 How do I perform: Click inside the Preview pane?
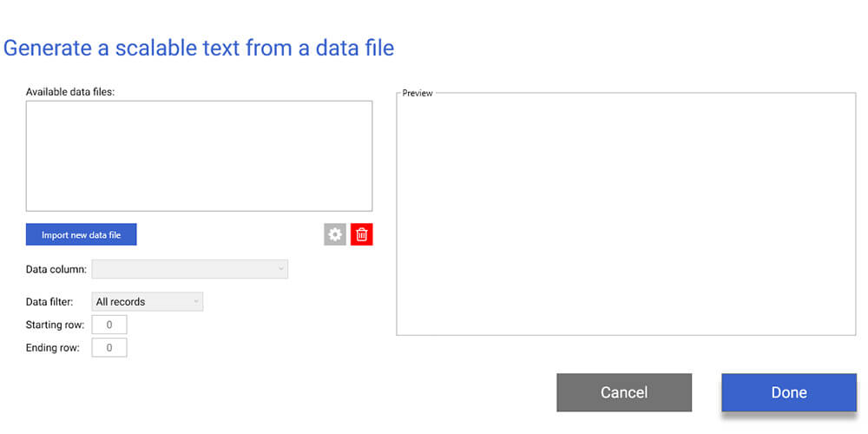coord(625,214)
